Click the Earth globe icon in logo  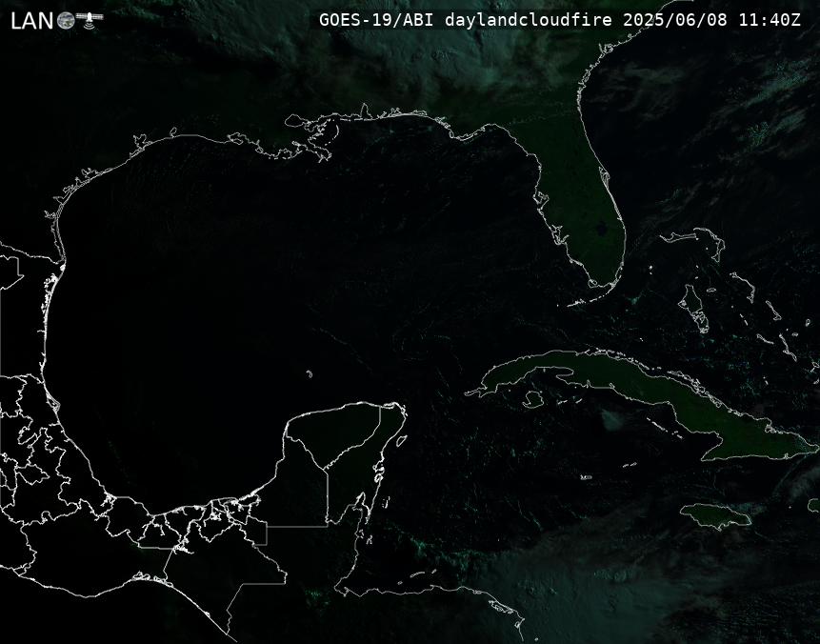click(66, 20)
